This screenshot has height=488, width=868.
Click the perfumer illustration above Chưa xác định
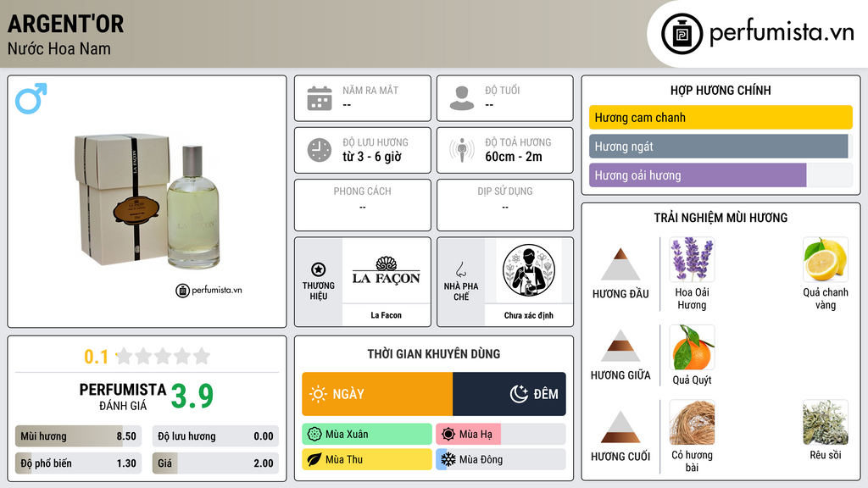(529, 270)
